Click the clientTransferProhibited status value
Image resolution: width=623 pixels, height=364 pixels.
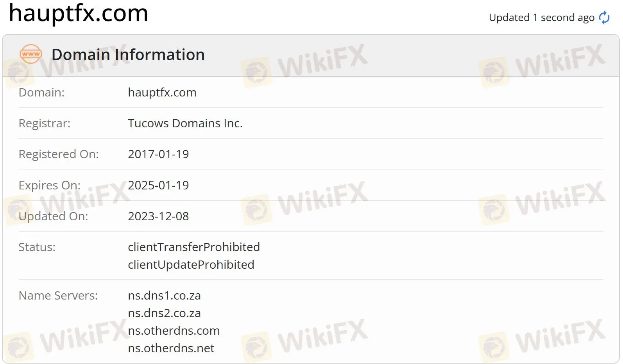[194, 247]
